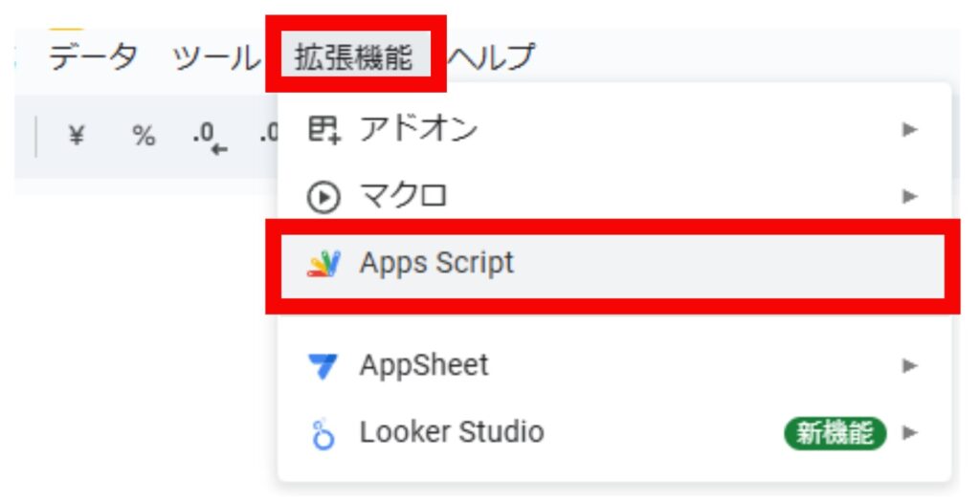Expand the Looker Studio submenu arrow

click(909, 432)
